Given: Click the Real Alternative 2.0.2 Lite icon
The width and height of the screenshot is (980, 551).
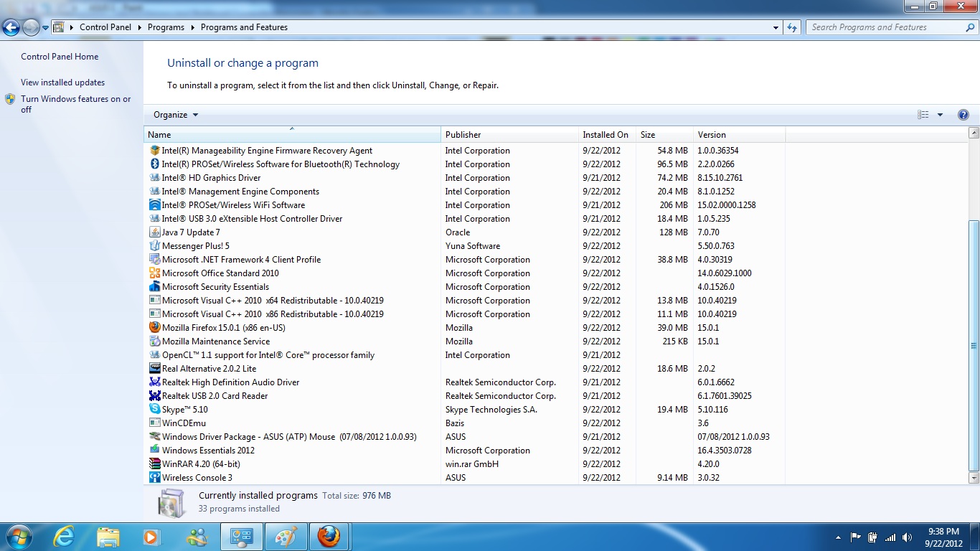Looking at the screenshot, I should tap(154, 369).
